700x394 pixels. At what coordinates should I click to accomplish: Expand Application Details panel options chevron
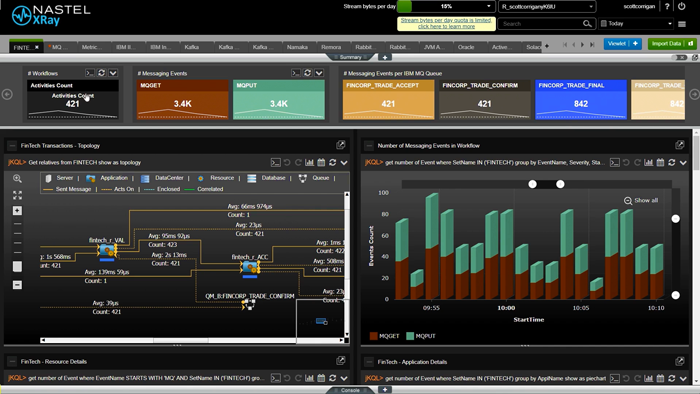click(x=683, y=378)
